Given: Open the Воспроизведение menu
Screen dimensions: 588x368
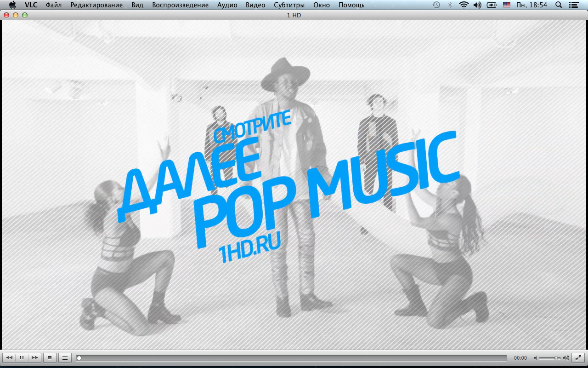Looking at the screenshot, I should pos(180,5).
